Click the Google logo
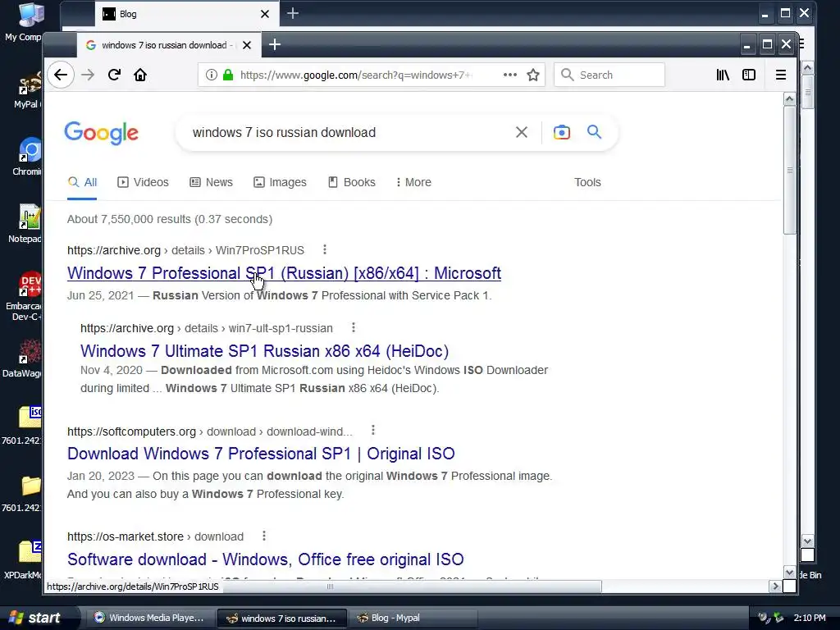Image resolution: width=840 pixels, height=630 pixels. pos(101,133)
